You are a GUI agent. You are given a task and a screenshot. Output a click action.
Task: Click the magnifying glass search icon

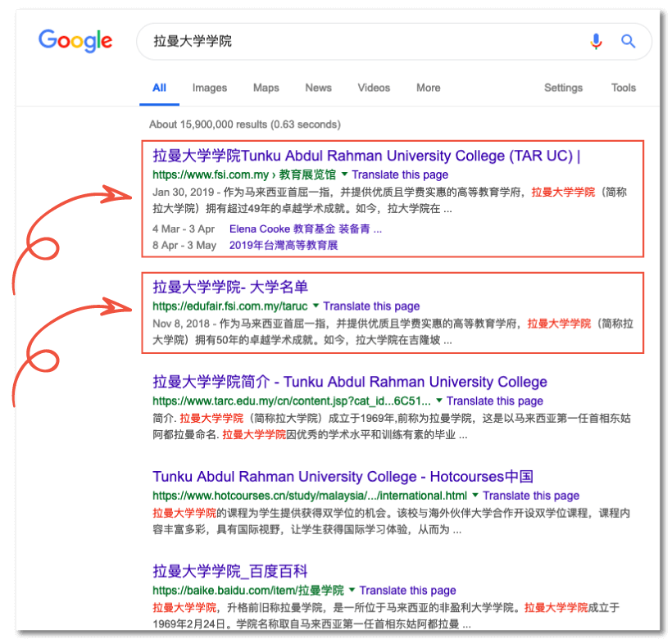pos(628,43)
